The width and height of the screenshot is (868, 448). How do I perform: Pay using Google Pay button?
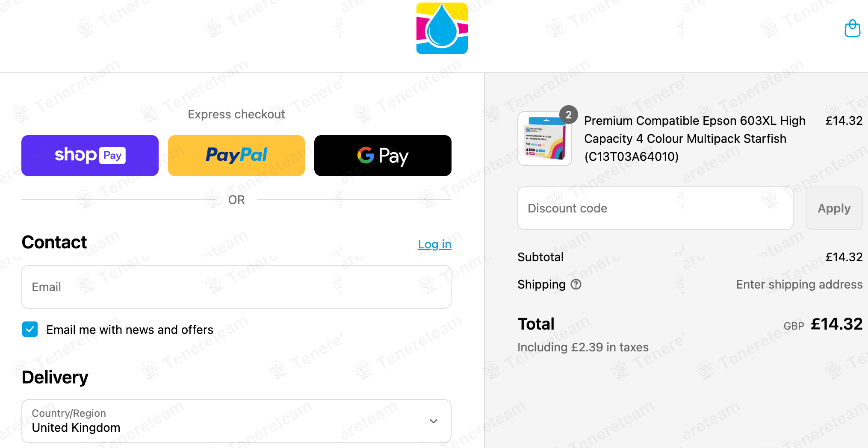[383, 156]
